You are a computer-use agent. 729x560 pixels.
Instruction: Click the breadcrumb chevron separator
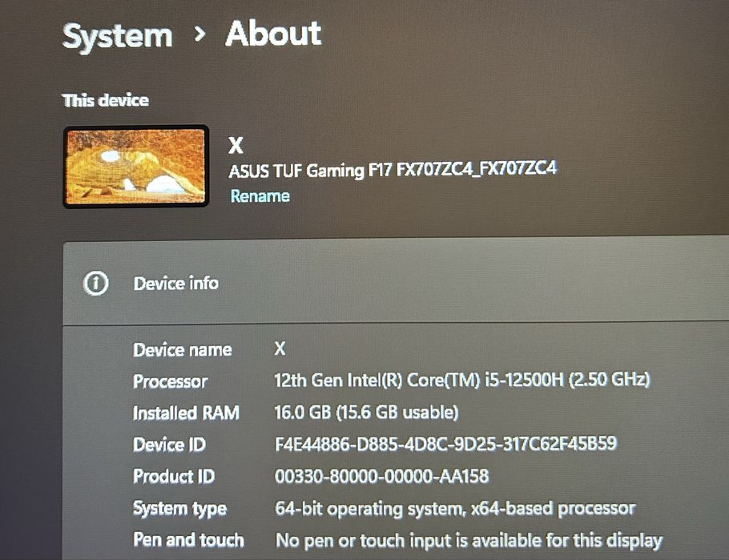(x=199, y=34)
